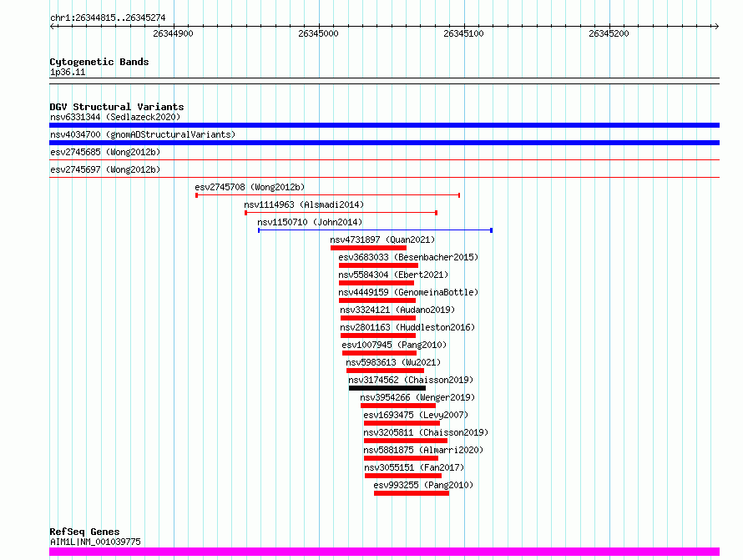Click the esv1693475 (Levy2007) label
The width and height of the screenshot is (743, 560).
click(x=416, y=415)
